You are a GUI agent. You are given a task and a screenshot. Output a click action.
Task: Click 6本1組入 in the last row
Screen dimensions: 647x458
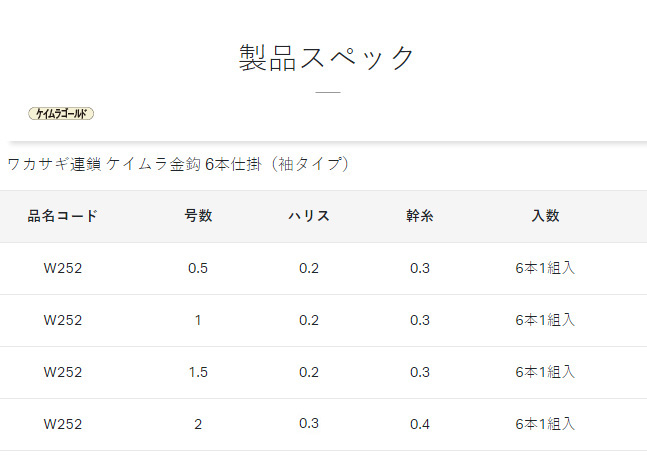pyautogui.click(x=545, y=424)
